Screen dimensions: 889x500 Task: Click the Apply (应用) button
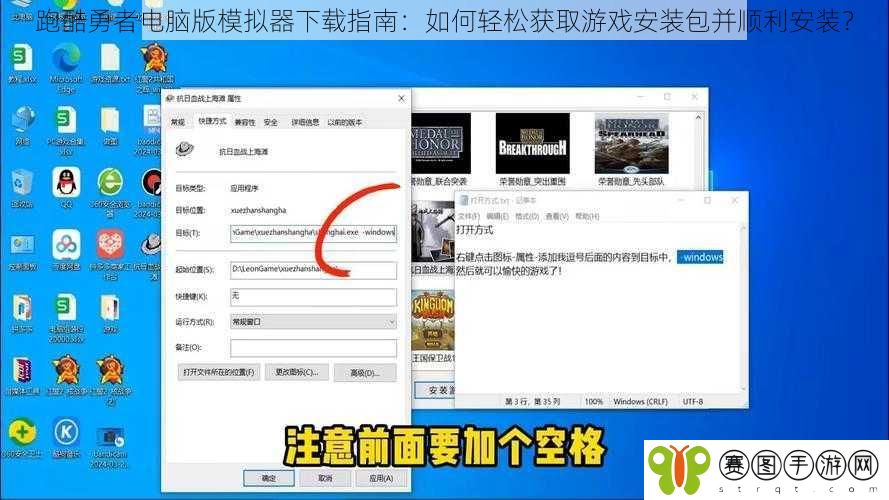(380, 478)
